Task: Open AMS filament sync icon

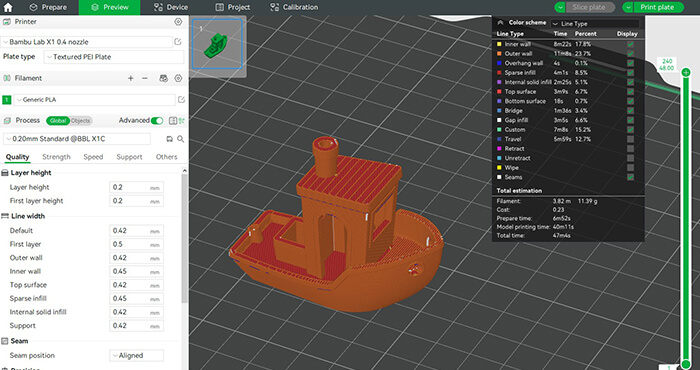Action: coord(163,78)
